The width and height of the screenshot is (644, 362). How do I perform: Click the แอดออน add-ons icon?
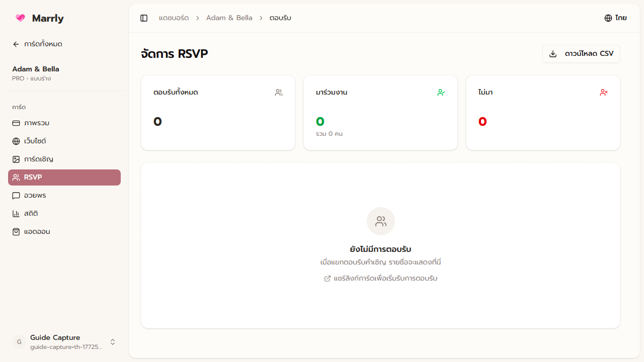click(x=16, y=231)
